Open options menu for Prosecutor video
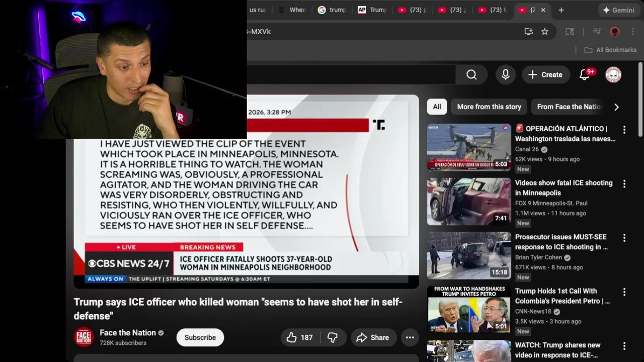The image size is (644, 362). click(624, 238)
